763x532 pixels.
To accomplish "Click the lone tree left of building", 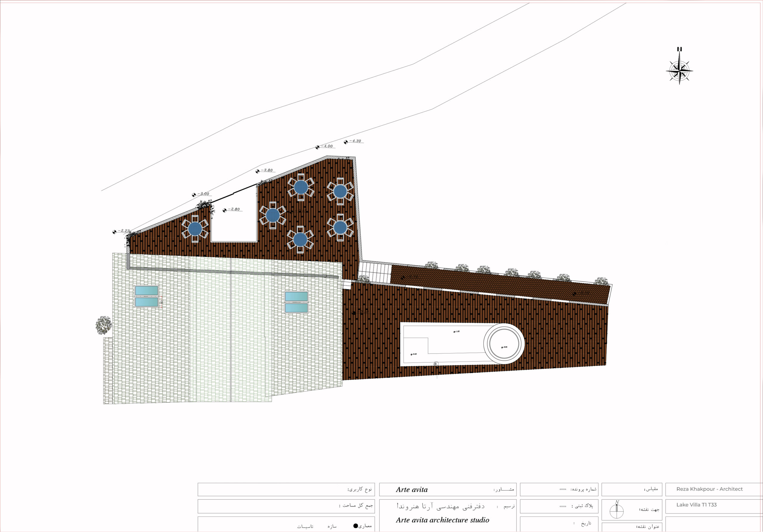I will [x=104, y=325].
